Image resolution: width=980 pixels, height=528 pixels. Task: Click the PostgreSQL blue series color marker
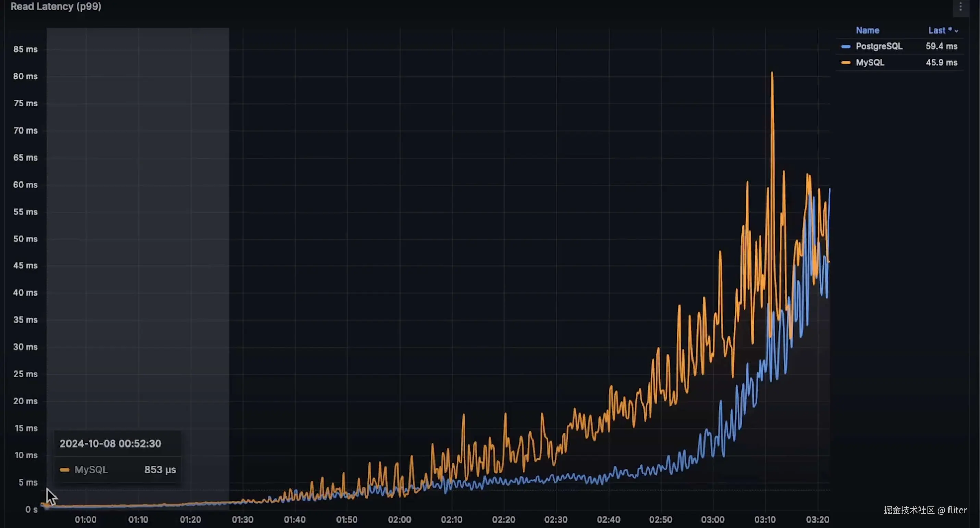pyautogui.click(x=846, y=46)
